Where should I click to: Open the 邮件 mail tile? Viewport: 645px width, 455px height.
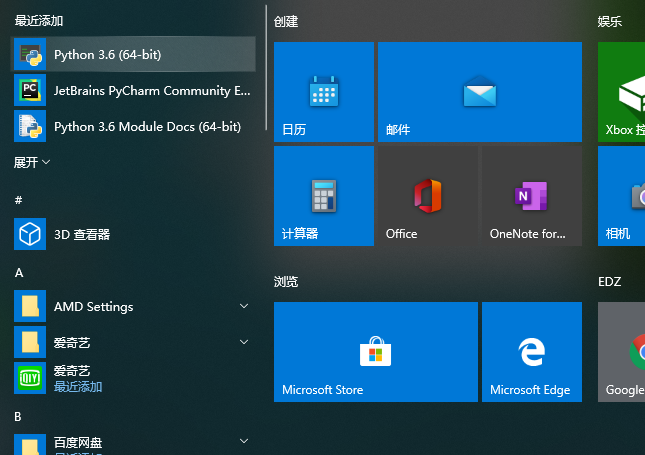pyautogui.click(x=480, y=92)
